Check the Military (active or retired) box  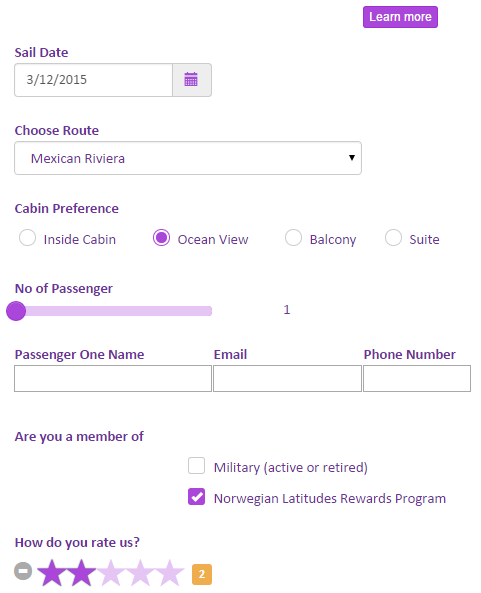[x=197, y=466]
